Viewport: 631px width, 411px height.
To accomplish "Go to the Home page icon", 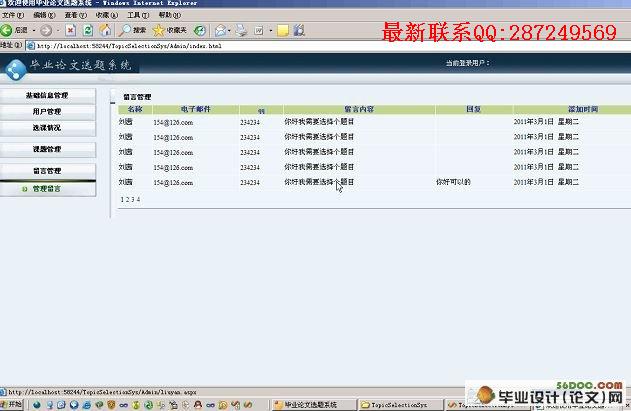I will [105, 30].
